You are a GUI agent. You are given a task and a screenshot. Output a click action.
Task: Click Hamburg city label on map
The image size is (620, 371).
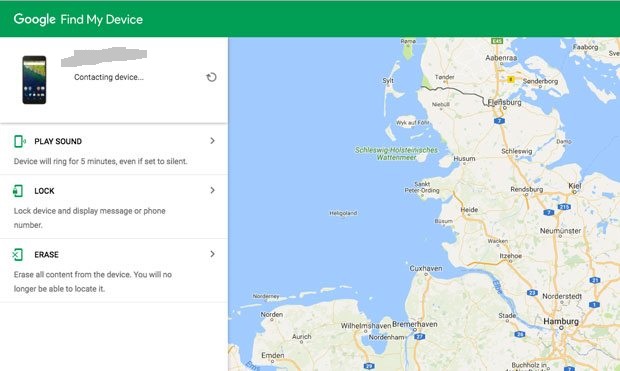tap(561, 321)
